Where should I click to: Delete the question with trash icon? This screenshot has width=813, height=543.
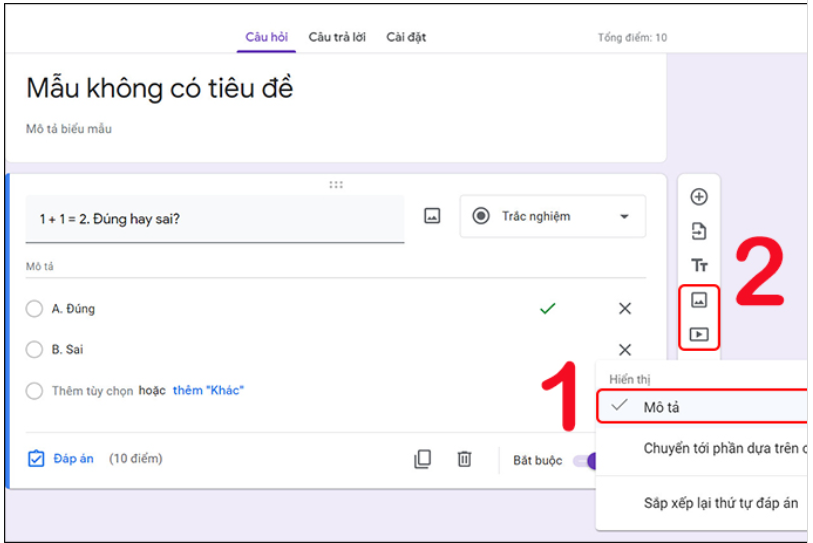click(465, 459)
